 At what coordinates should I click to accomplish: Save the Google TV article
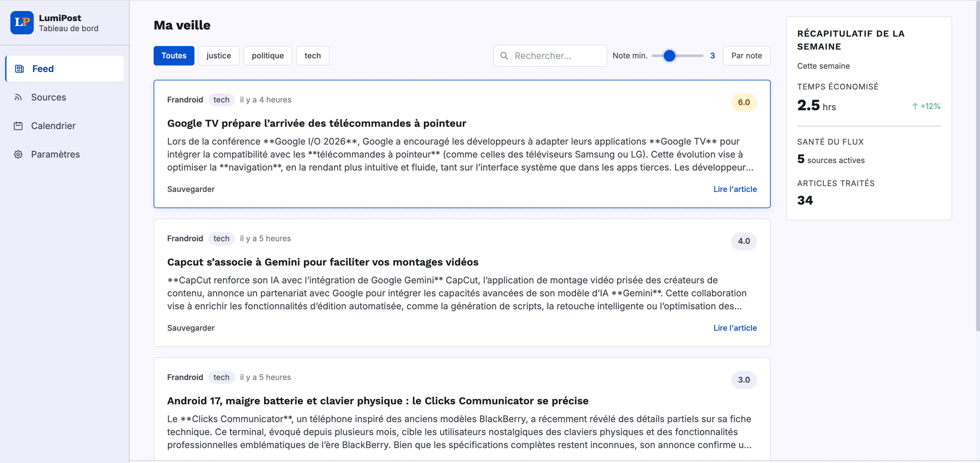191,189
